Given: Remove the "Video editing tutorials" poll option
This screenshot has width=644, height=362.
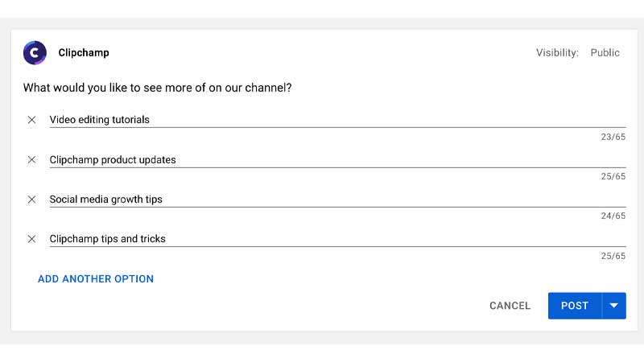Looking at the screenshot, I should click(31, 120).
